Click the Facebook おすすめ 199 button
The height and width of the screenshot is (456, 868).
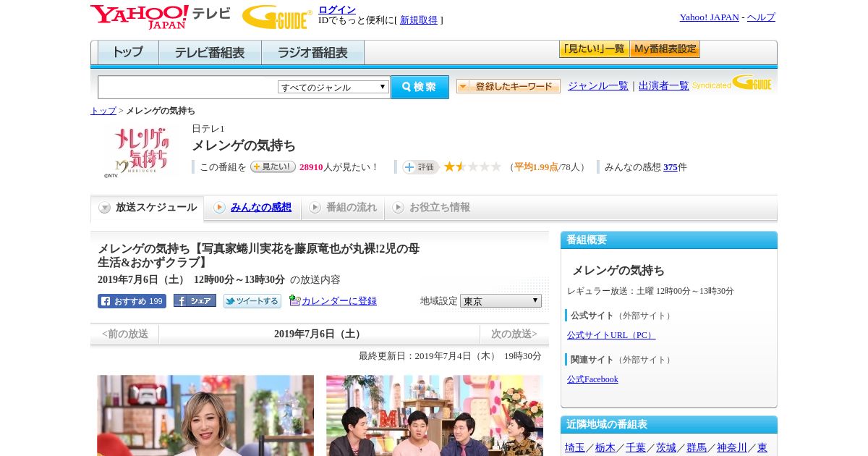click(132, 301)
